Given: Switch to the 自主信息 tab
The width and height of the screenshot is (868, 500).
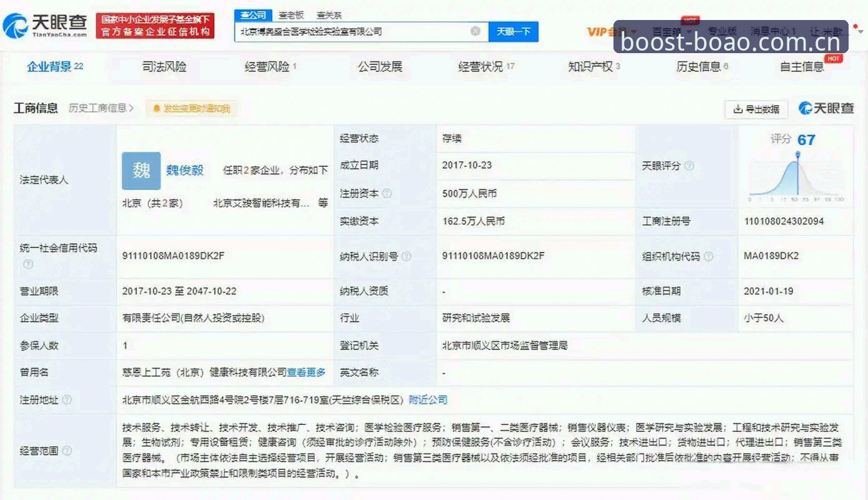Looking at the screenshot, I should pyautogui.click(x=802, y=66).
